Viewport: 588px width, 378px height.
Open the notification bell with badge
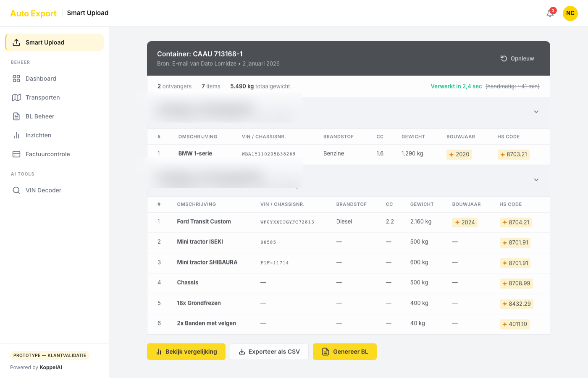pos(550,13)
